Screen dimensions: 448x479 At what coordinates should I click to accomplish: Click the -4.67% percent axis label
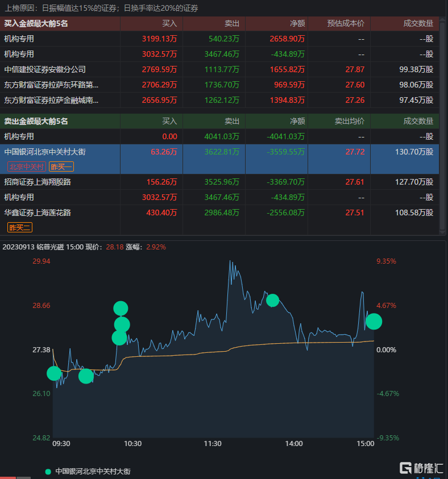(388, 393)
